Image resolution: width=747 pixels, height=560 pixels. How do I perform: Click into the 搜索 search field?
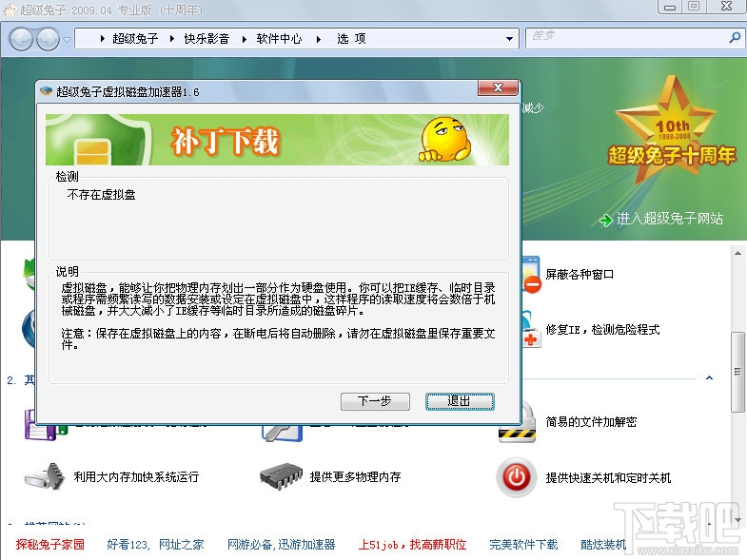click(626, 38)
